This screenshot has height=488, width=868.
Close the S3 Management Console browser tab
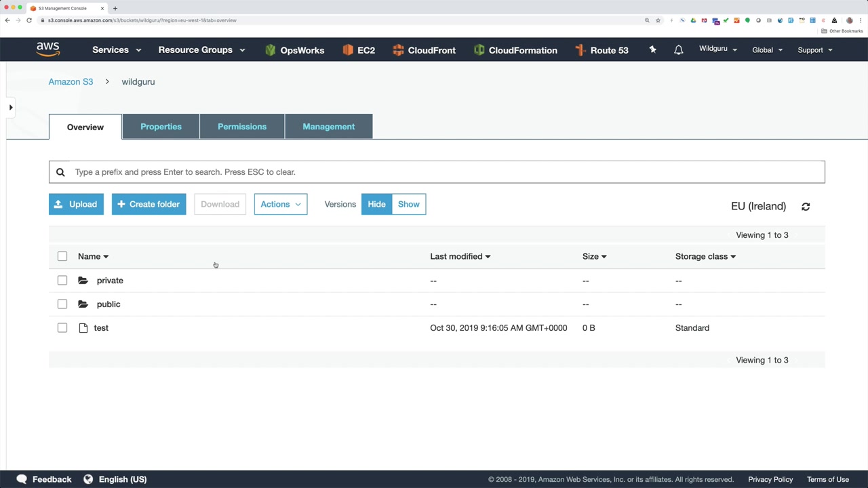[x=102, y=8]
